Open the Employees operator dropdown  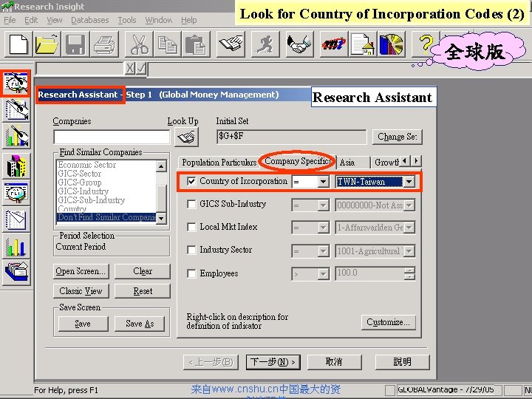(x=324, y=274)
